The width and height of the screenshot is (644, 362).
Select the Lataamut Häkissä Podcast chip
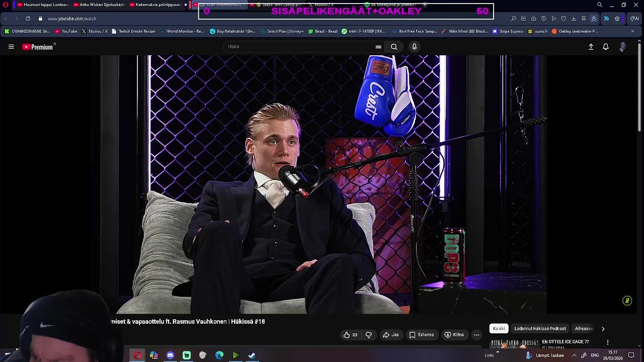(540, 328)
